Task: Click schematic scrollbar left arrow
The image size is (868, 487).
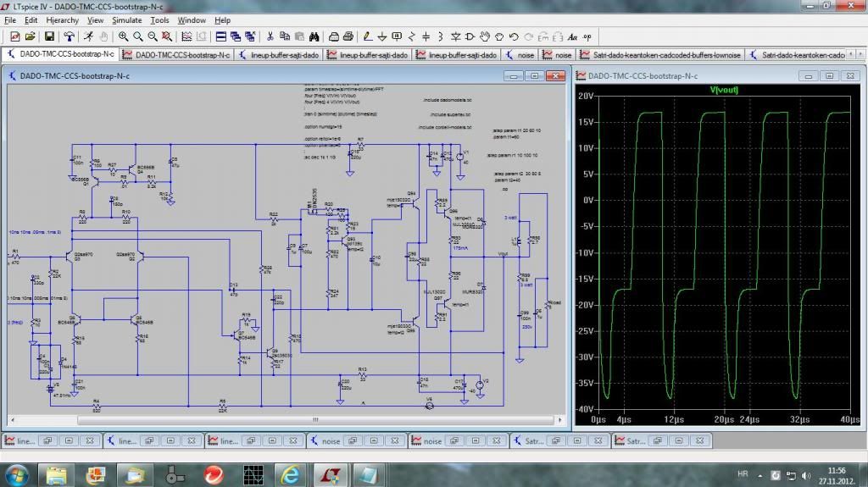Action: tap(13, 420)
